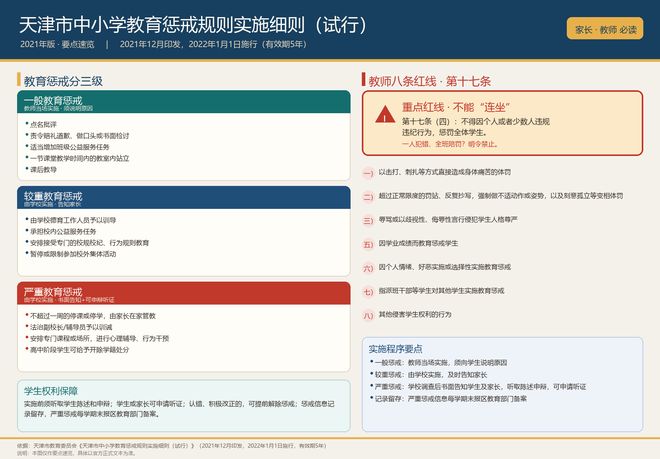Click the bullet 安排接受专门的校规校纪、行为规则教育
The image size is (660, 459).
coord(89,243)
